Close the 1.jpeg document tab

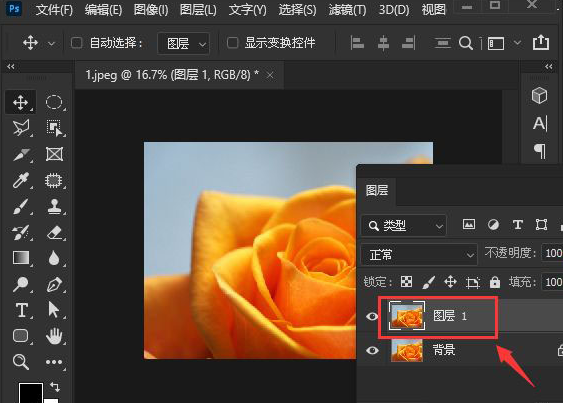270,75
